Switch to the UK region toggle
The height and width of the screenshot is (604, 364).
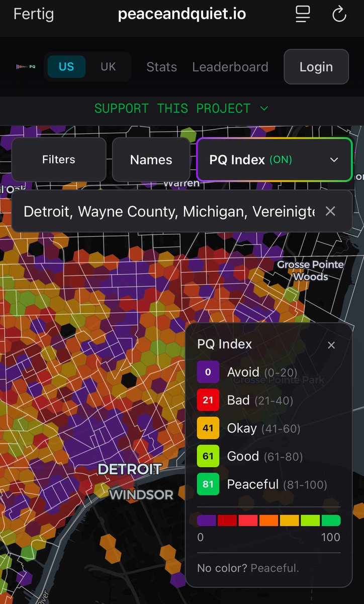(x=108, y=66)
